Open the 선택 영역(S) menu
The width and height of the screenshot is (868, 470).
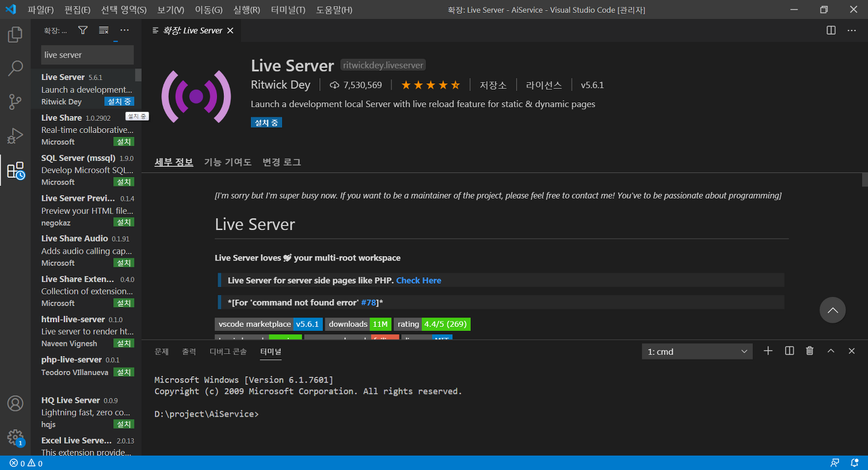pos(123,9)
